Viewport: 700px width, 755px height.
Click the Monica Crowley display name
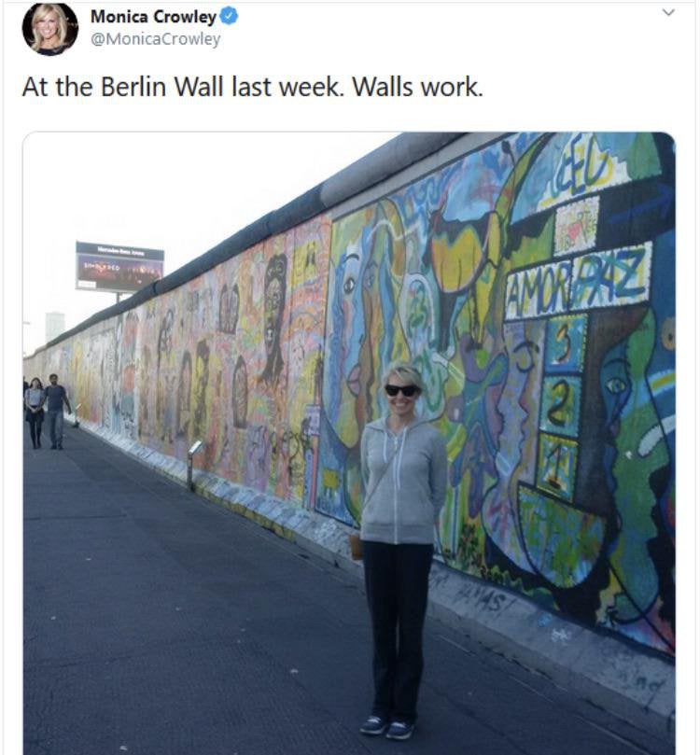point(153,17)
